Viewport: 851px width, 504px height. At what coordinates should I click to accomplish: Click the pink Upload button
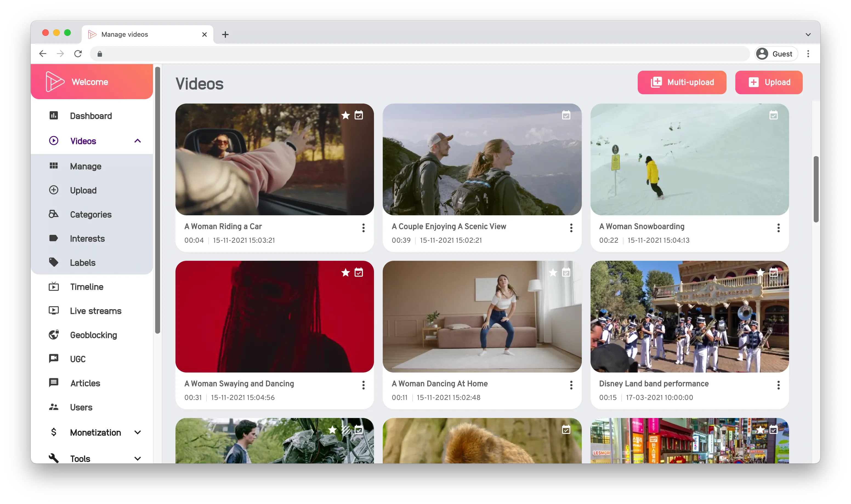769,82
